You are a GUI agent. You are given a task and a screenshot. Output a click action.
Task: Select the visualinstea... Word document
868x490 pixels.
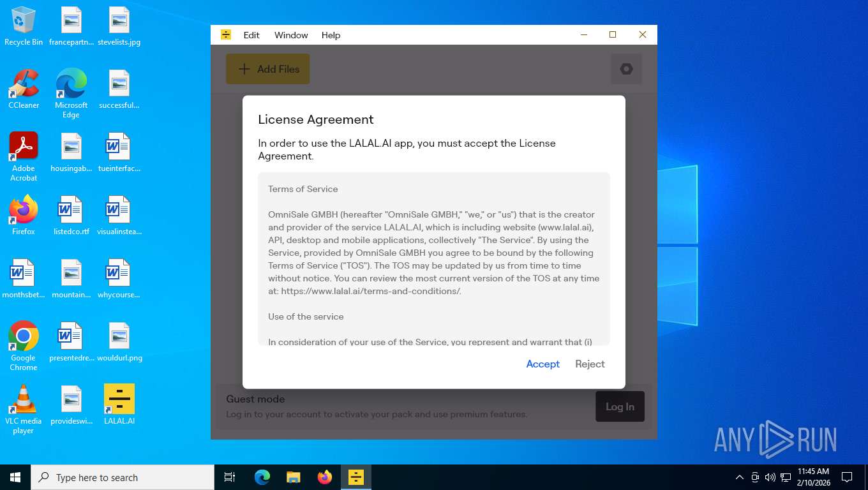click(119, 216)
